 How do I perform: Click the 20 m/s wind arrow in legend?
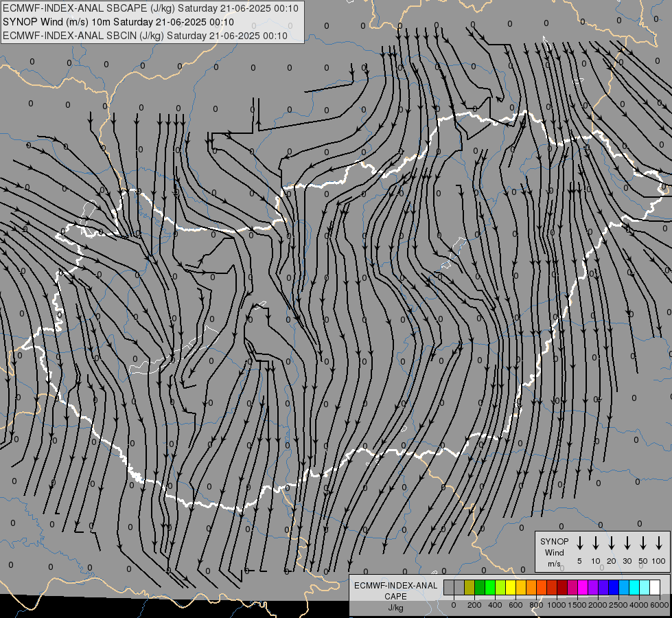pyautogui.click(x=612, y=543)
